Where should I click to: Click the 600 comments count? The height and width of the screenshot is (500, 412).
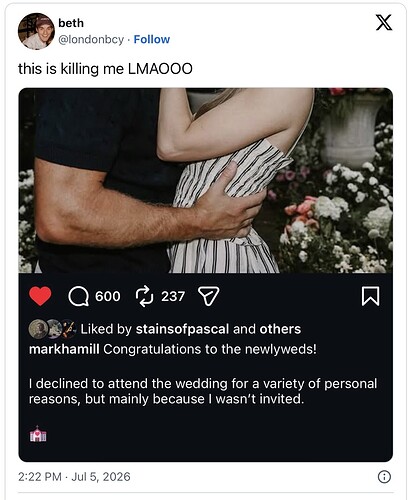[x=107, y=296]
